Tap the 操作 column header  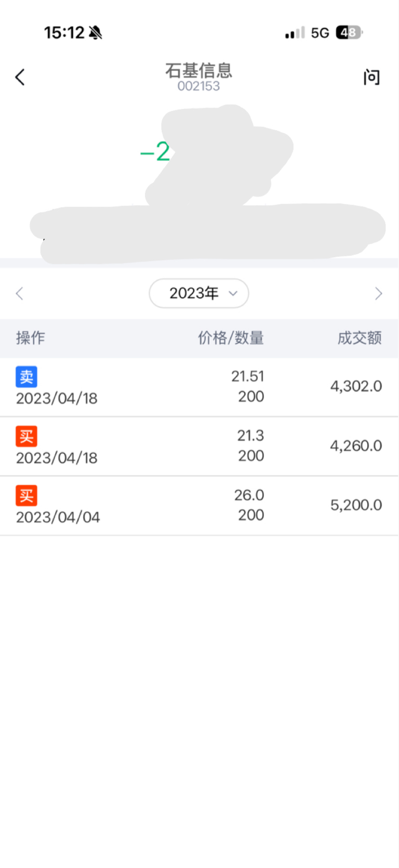pyautogui.click(x=31, y=338)
